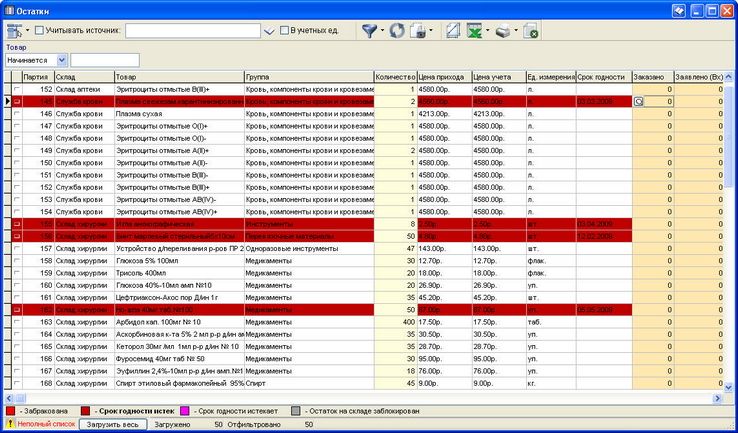The width and height of the screenshot is (738, 433).
Task: Sort by the Партия column header
Action: 38,77
